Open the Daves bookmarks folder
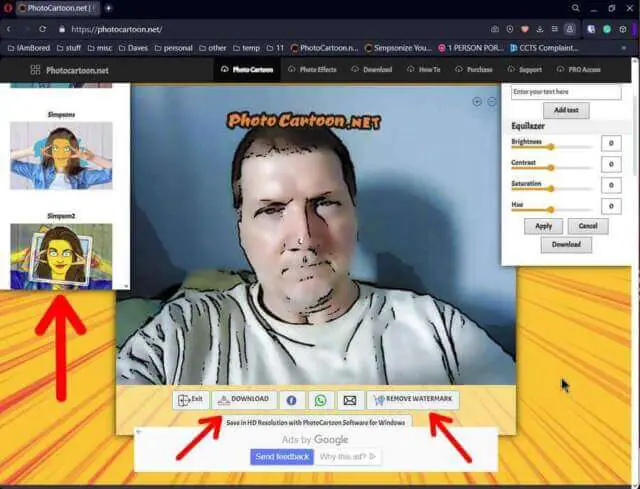The height and width of the screenshot is (489, 640). point(133,48)
